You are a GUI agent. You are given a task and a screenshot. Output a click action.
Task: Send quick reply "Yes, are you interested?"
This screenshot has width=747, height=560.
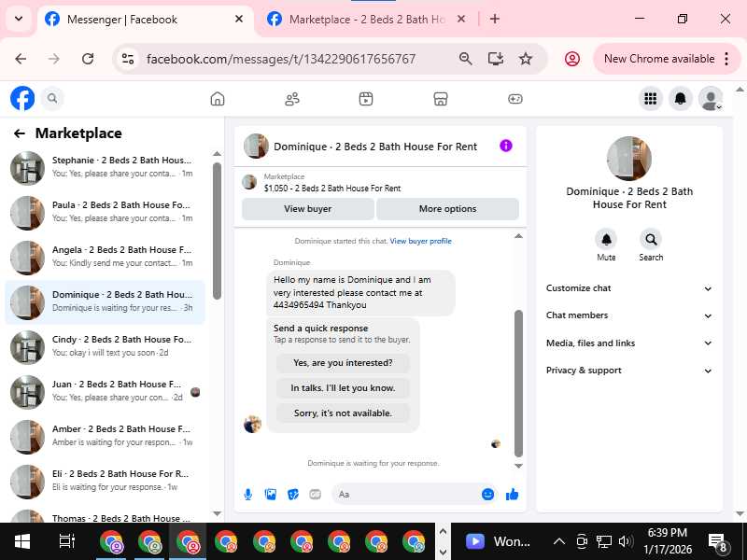tap(343, 363)
